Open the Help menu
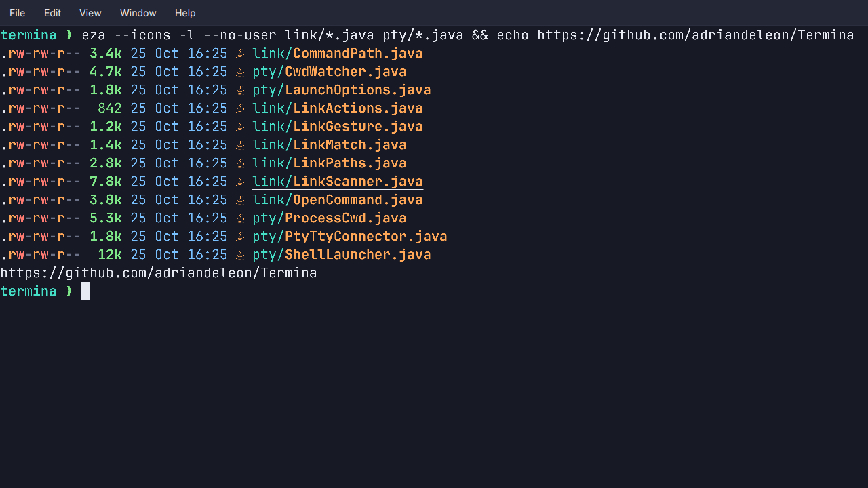 (185, 13)
